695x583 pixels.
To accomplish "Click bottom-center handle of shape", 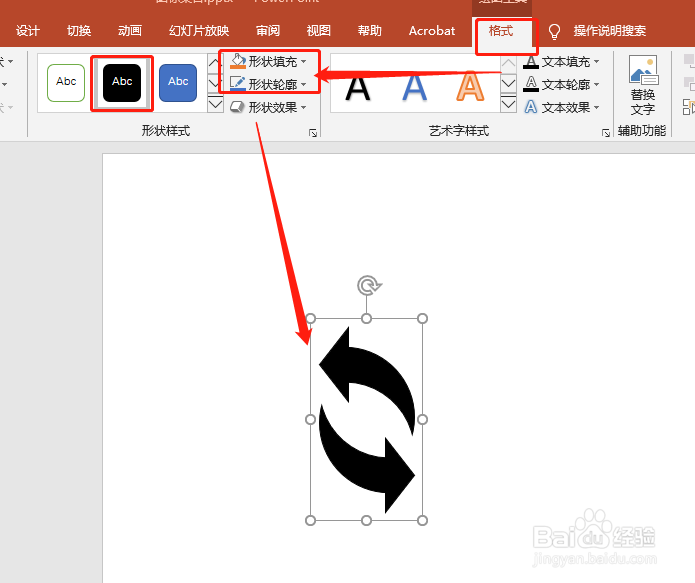I will point(367,520).
